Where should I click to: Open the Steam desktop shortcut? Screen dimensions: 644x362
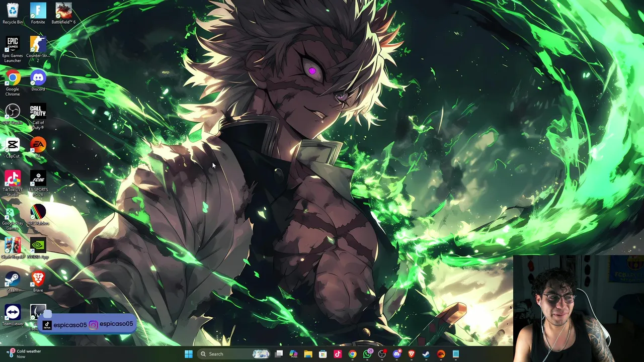coord(13,282)
